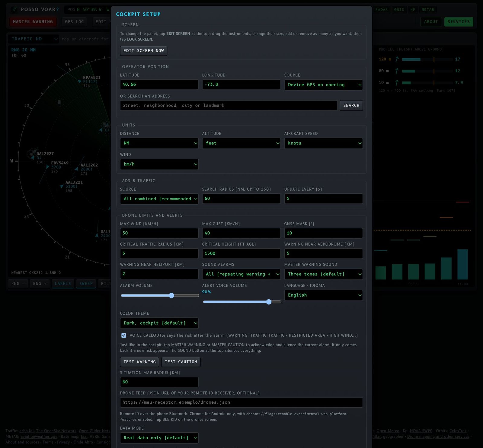Viewport: 483px width, 448px height.
Task: Open the CelesTrak footer link
Action: [x=458, y=431]
